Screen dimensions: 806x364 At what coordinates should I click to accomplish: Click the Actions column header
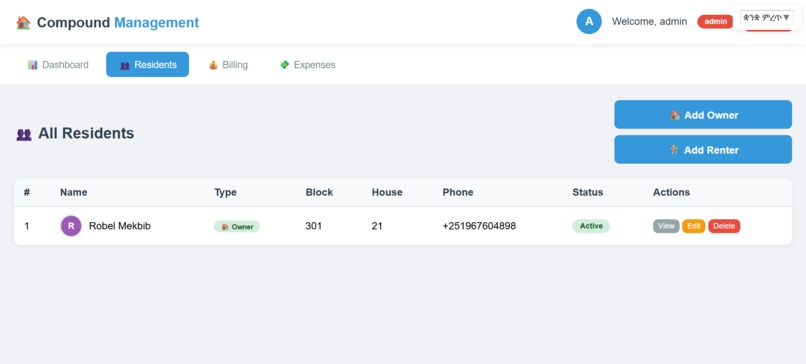(x=671, y=192)
